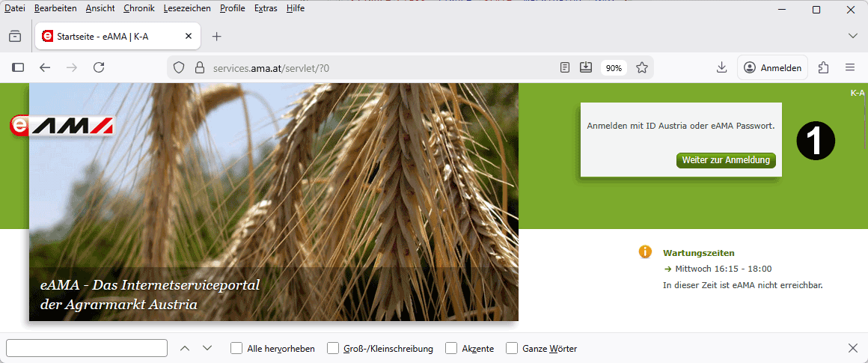This screenshot has height=363, width=868.
Task: Open the Firefox application hamburger menu
Action: pos(850,67)
